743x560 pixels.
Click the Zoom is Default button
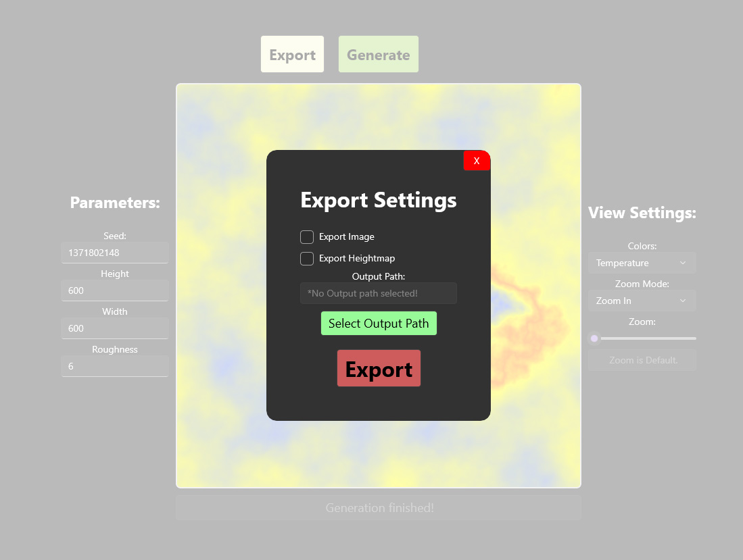(x=642, y=360)
